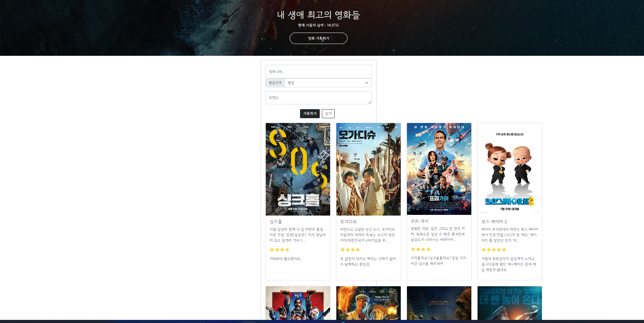644x323 pixels.
Task: Submit with the 기록하기 dark button
Action: click(x=310, y=114)
